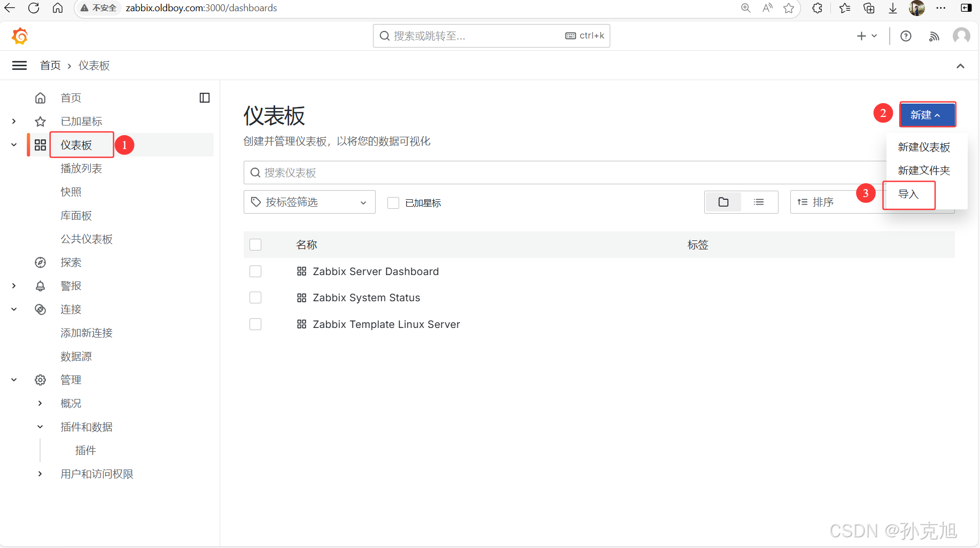Check the Zabbix Template Linux Server checkbox

pos(255,324)
